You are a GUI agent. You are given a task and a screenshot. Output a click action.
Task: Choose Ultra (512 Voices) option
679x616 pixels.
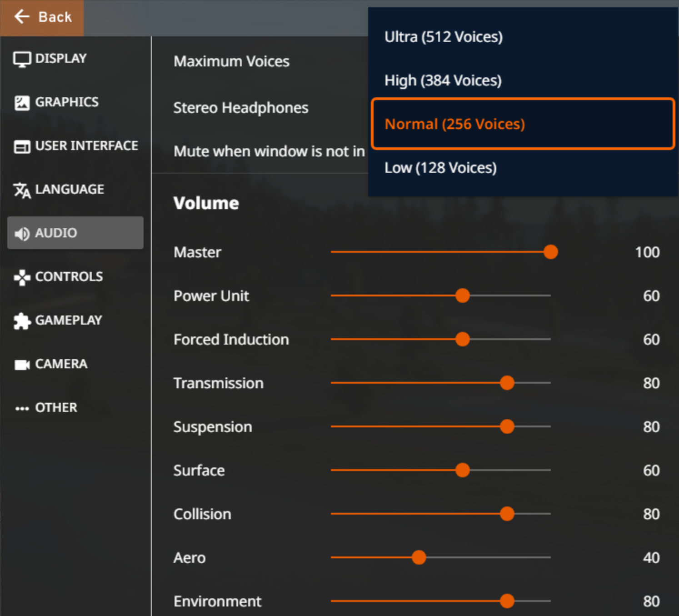(x=444, y=37)
